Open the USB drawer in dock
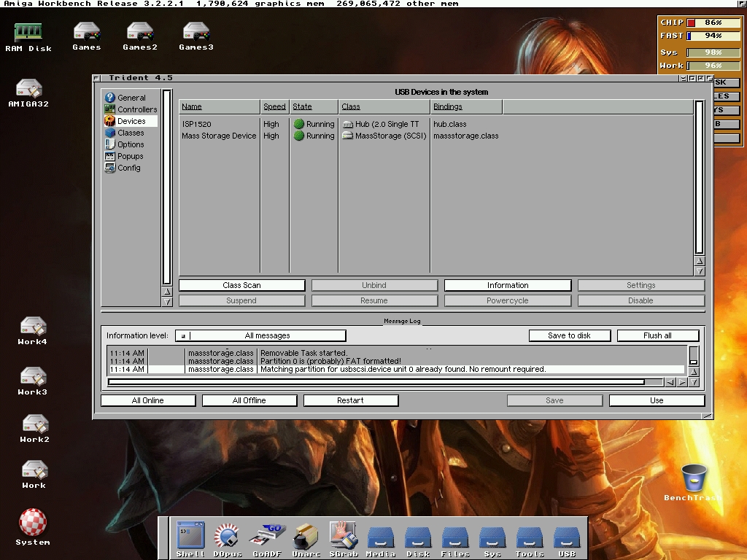The height and width of the screenshot is (560, 747). [567, 542]
